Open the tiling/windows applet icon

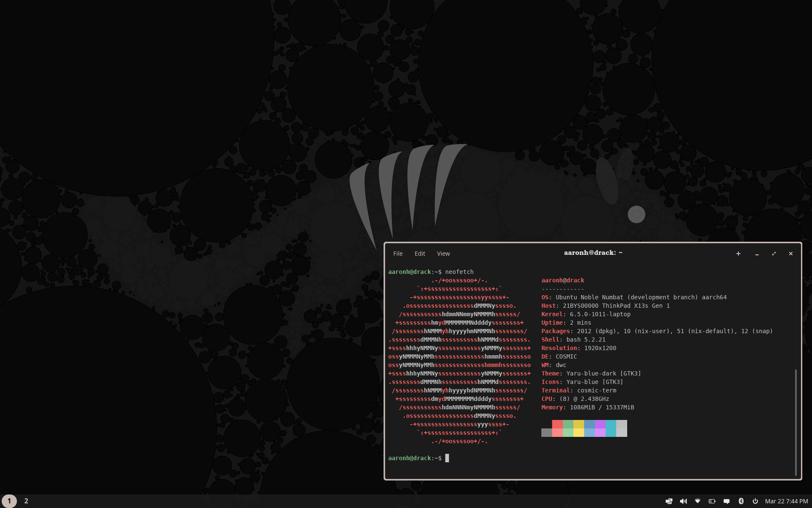tap(669, 501)
